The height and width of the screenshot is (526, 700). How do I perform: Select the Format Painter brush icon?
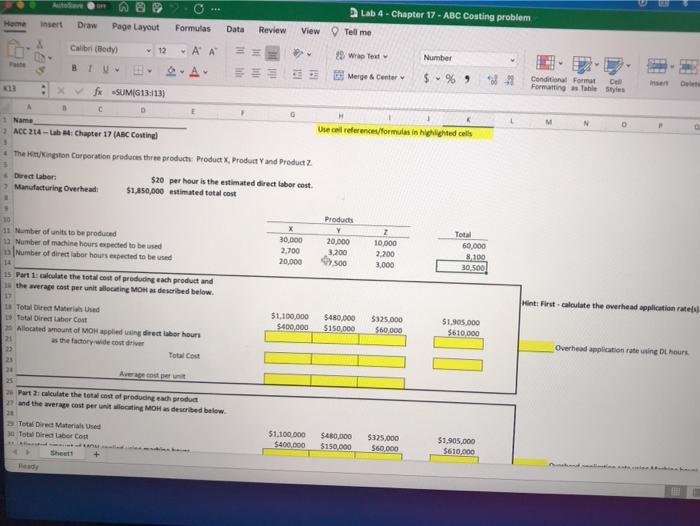click(x=41, y=70)
